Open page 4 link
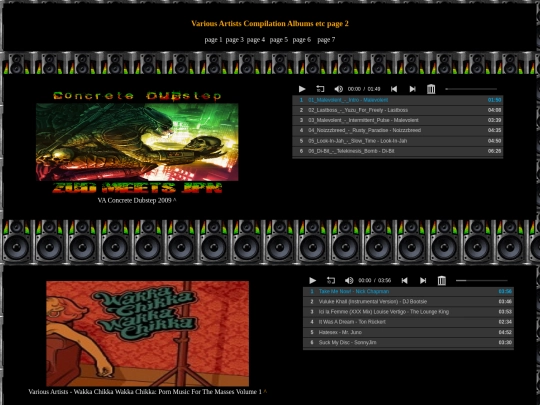Viewport: 540px width, 405px height. pyautogui.click(x=256, y=40)
